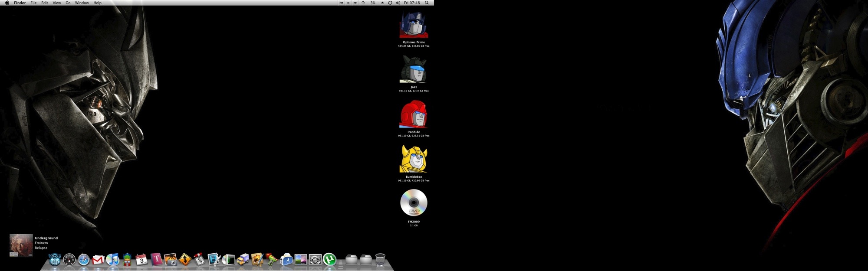
Task: Click the four-diamond menu bar icon
Action: 363,3
